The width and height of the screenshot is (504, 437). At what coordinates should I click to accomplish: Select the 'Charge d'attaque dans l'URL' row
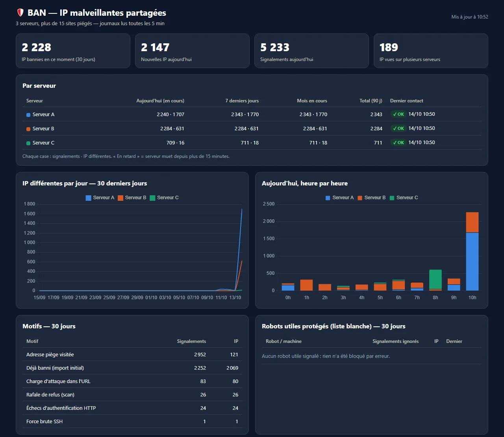coord(132,381)
